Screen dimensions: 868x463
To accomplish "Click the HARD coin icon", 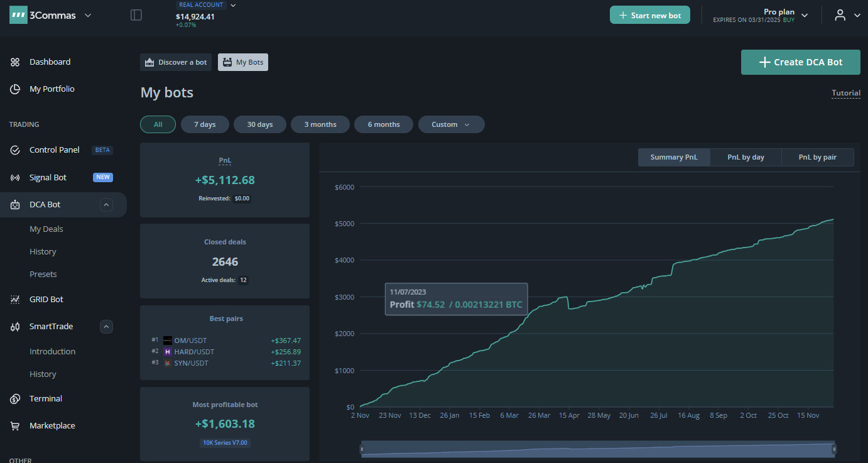I will (168, 352).
